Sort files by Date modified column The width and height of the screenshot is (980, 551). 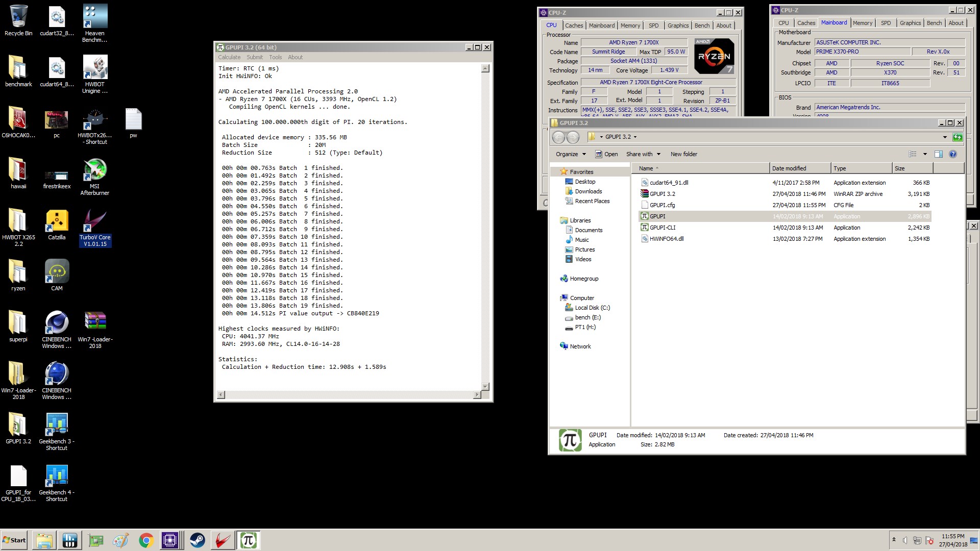[800, 168]
